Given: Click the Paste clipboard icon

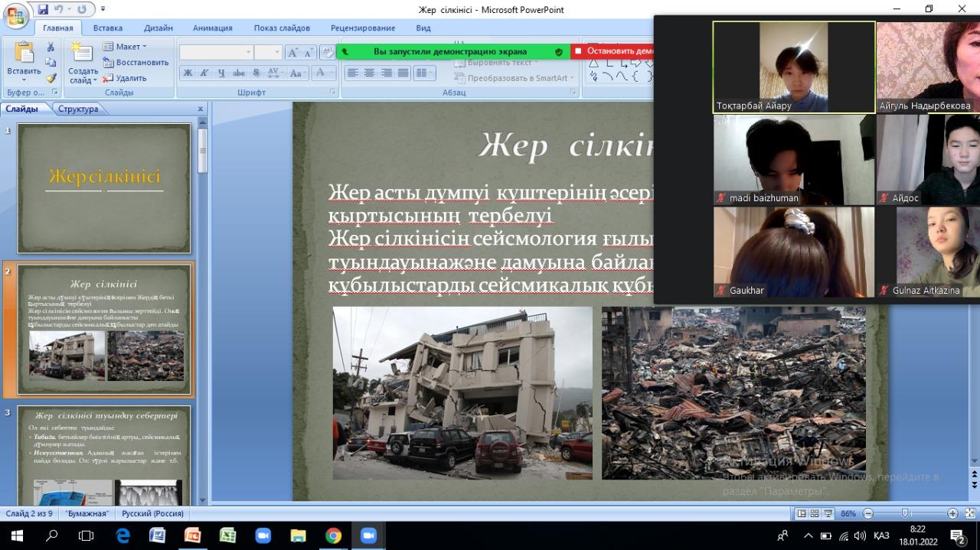Looking at the screenshot, I should click(x=24, y=54).
